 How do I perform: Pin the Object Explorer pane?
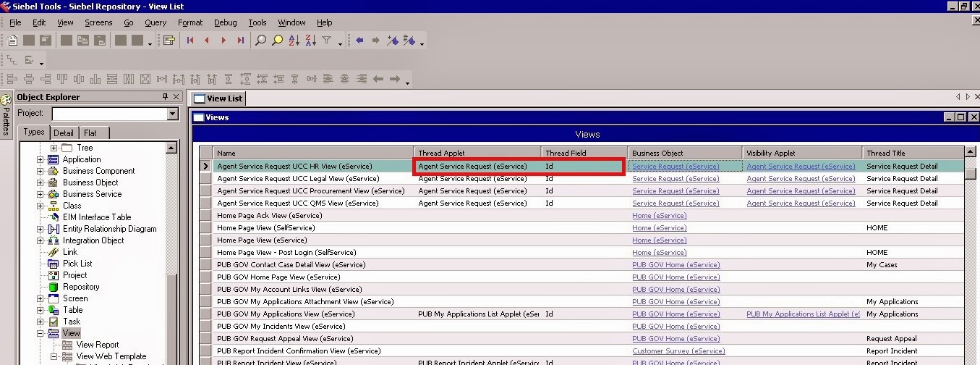click(x=165, y=97)
